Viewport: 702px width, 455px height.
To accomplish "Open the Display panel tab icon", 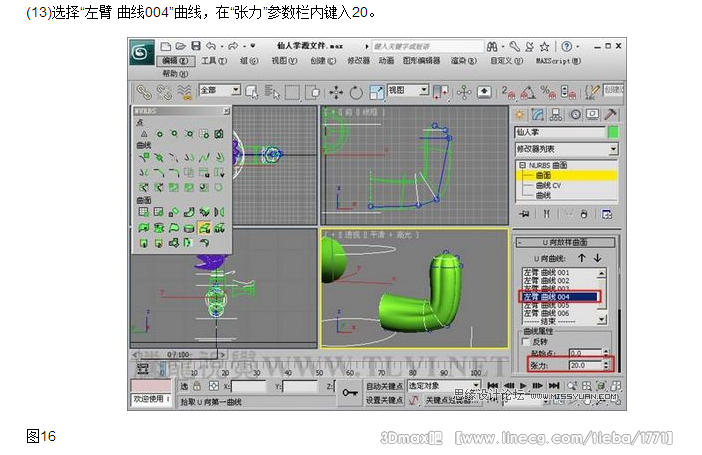I will pos(592,115).
